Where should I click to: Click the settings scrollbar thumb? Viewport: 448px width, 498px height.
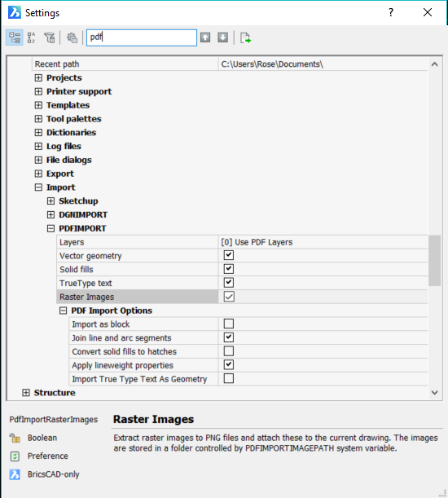[434, 261]
